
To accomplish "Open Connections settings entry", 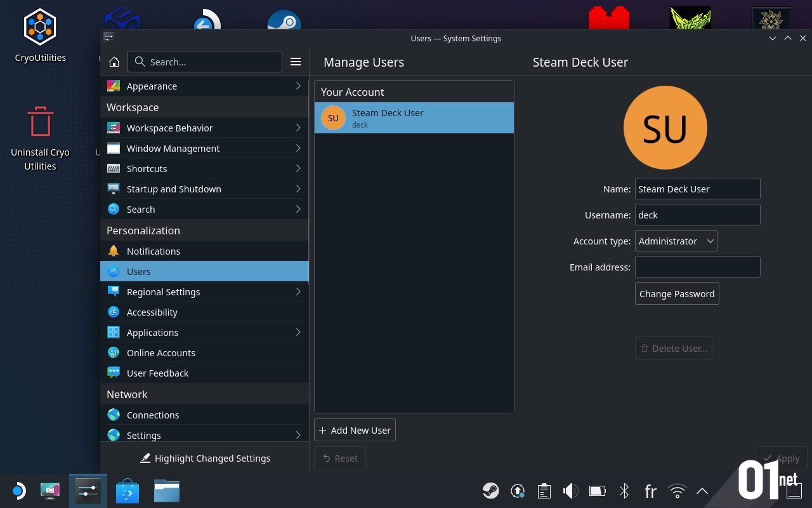I will [204, 415].
